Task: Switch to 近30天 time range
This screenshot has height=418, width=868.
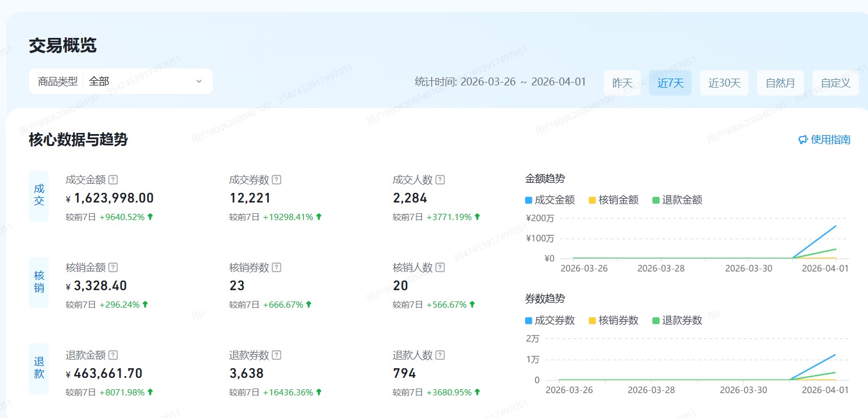Action: (724, 83)
